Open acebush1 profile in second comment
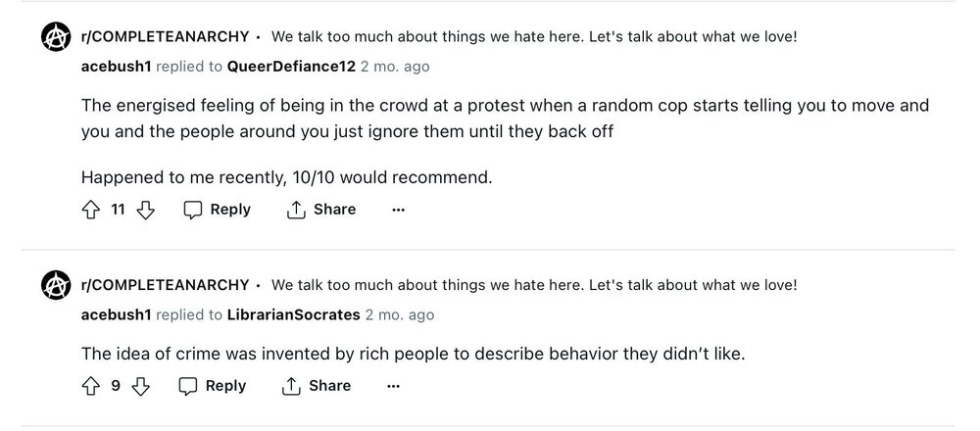 tap(116, 314)
